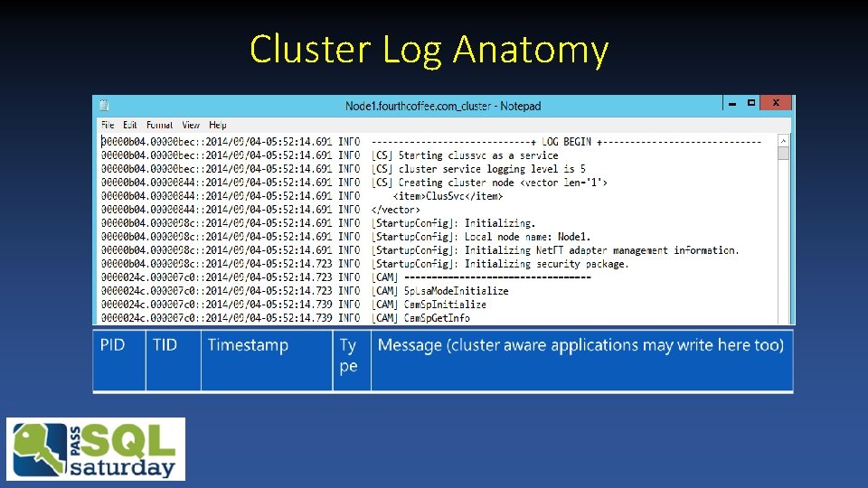Click 'Creating cluster node' log line
This screenshot has height=488, width=868.
(x=354, y=183)
